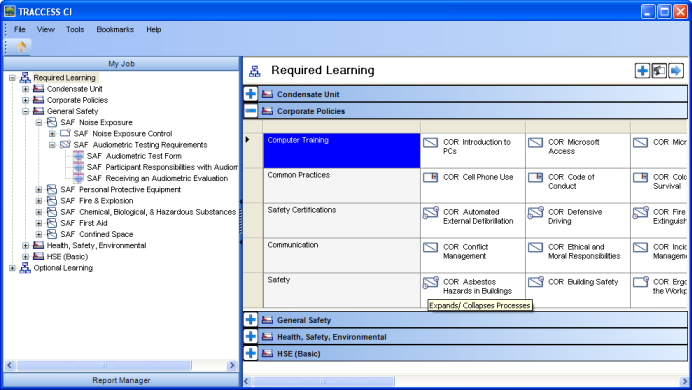Open the Bookmarks menu

pos(115,30)
